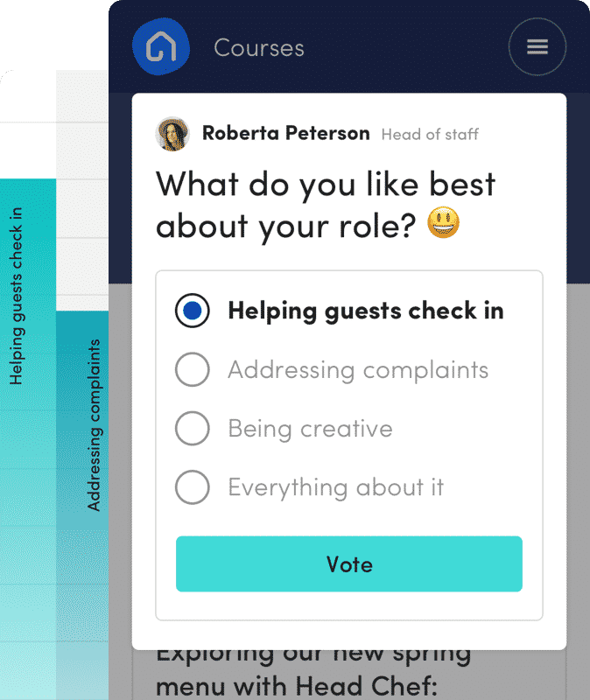The width and height of the screenshot is (590, 700).
Task: Click the Helping guests check in chart bar
Action: pos(28,439)
